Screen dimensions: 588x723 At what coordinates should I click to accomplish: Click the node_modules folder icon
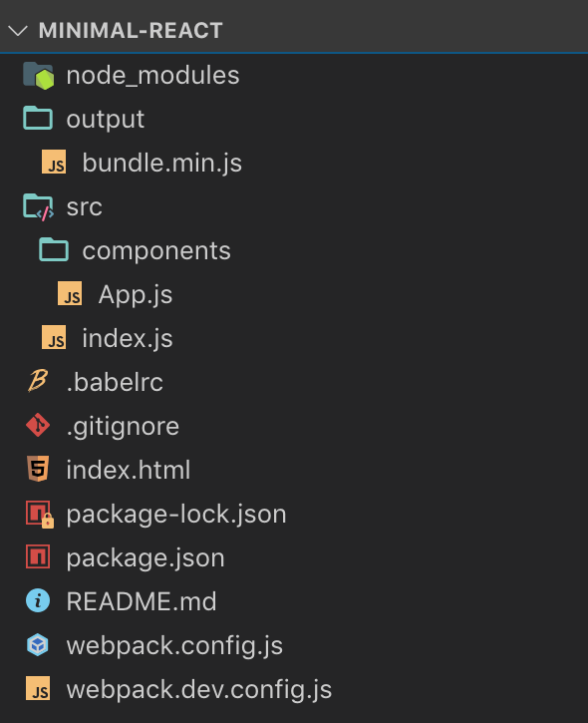[38, 76]
